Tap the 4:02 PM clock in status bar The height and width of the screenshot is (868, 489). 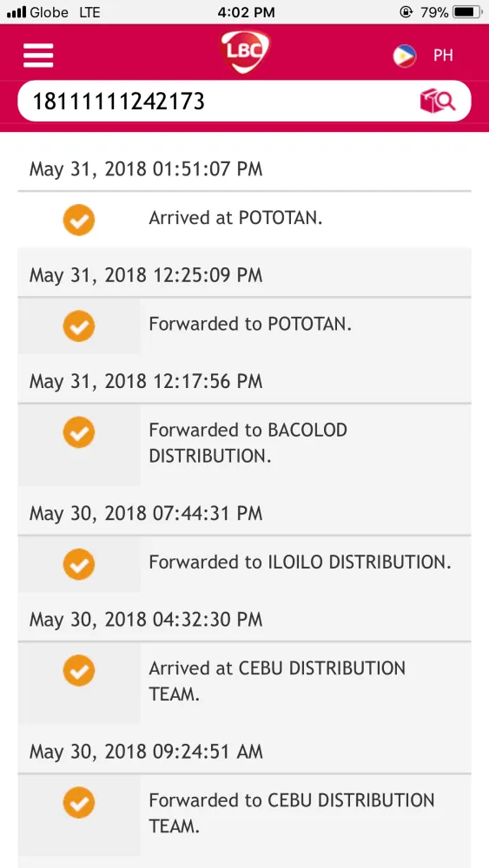tap(246, 12)
